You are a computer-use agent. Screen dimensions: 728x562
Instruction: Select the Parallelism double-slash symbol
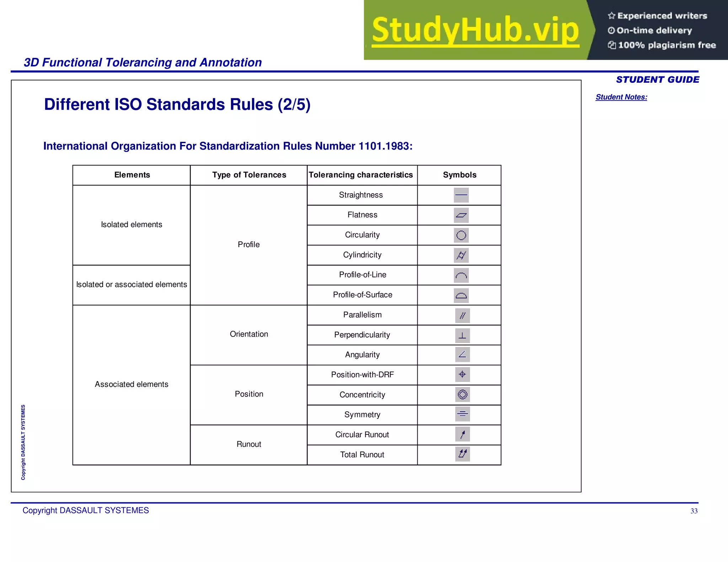[x=462, y=315]
